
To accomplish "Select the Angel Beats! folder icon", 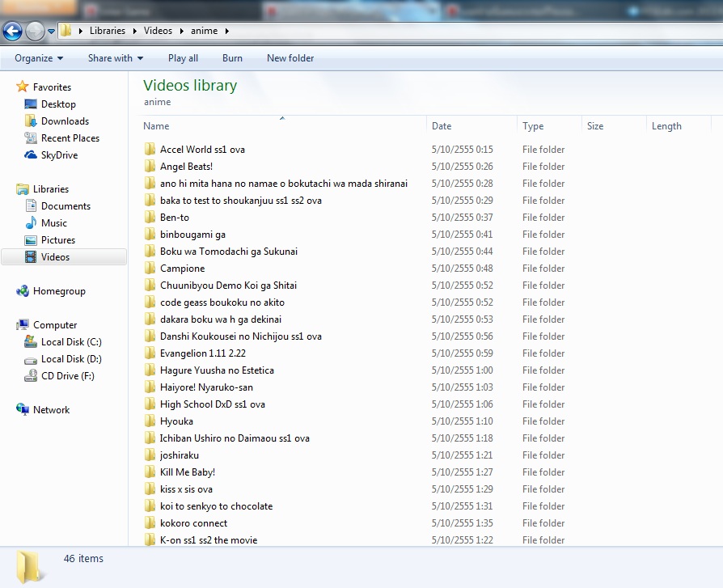I will [x=150, y=166].
